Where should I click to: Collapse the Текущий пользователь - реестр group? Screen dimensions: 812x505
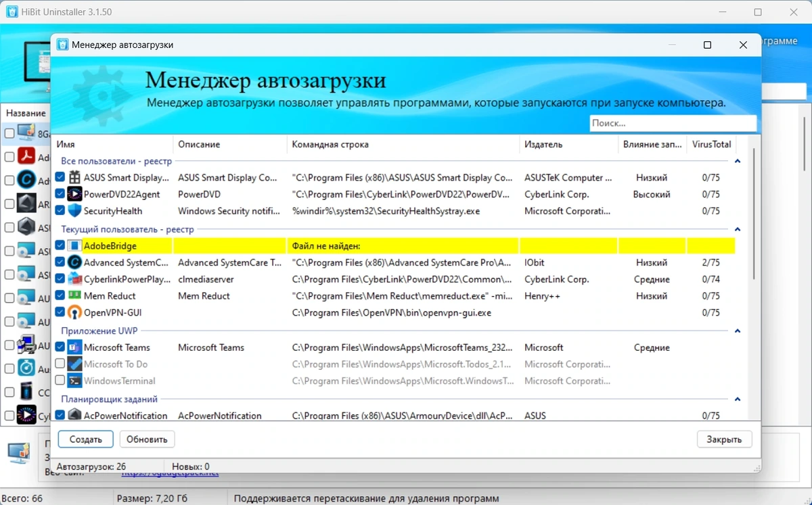point(738,230)
